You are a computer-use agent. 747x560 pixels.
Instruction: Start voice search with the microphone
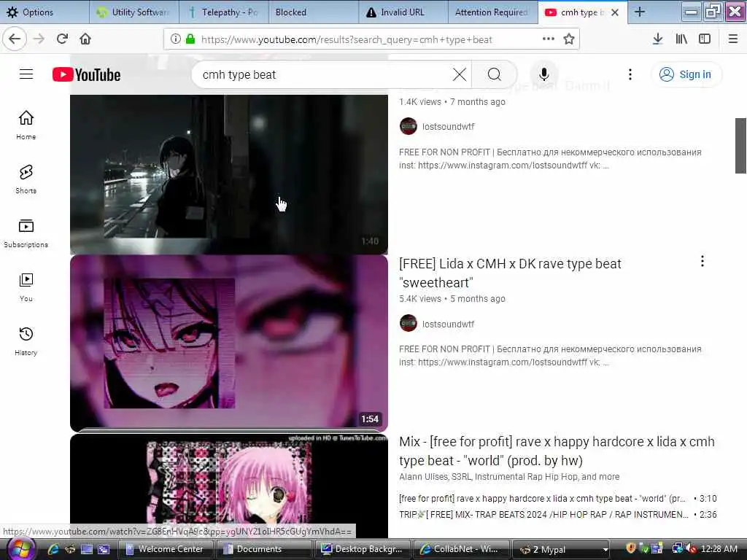[543, 74]
